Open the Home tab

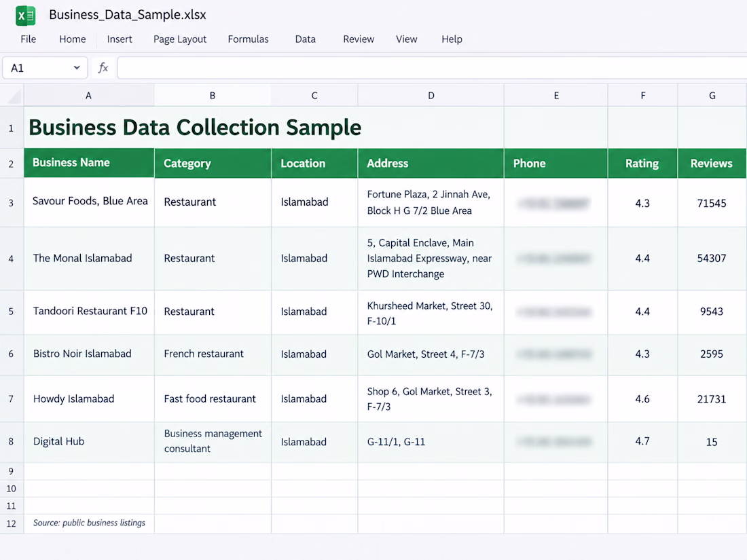point(73,39)
